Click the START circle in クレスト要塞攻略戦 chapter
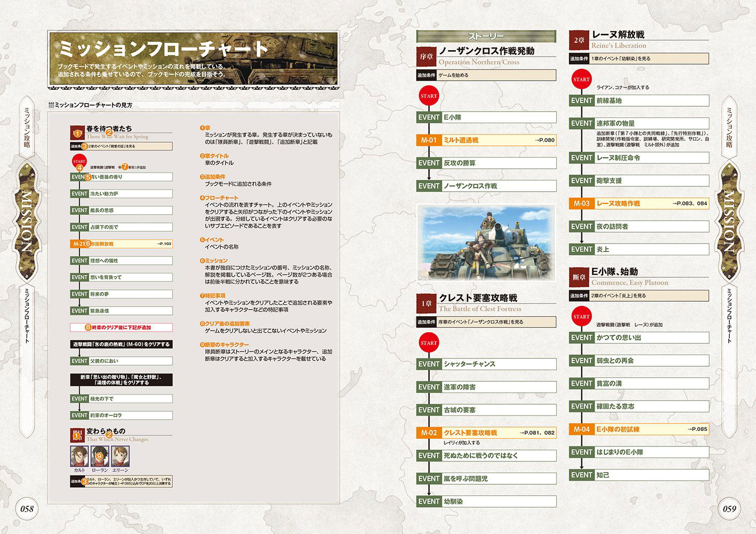This screenshot has height=534, width=756. click(x=428, y=343)
